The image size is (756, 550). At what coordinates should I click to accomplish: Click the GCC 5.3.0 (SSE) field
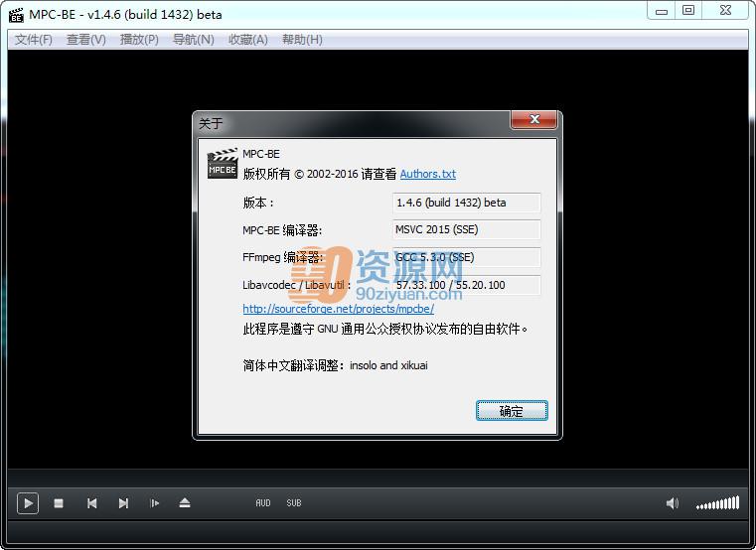[466, 257]
